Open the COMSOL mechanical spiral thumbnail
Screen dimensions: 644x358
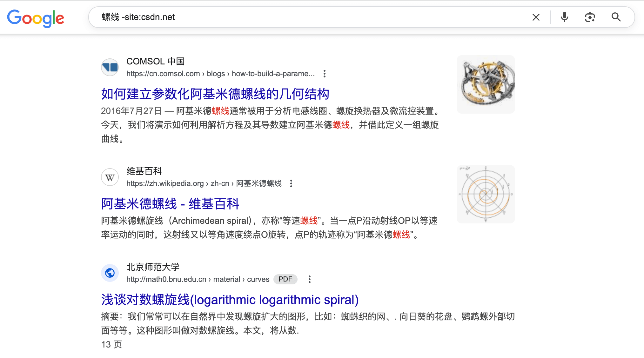coord(486,84)
